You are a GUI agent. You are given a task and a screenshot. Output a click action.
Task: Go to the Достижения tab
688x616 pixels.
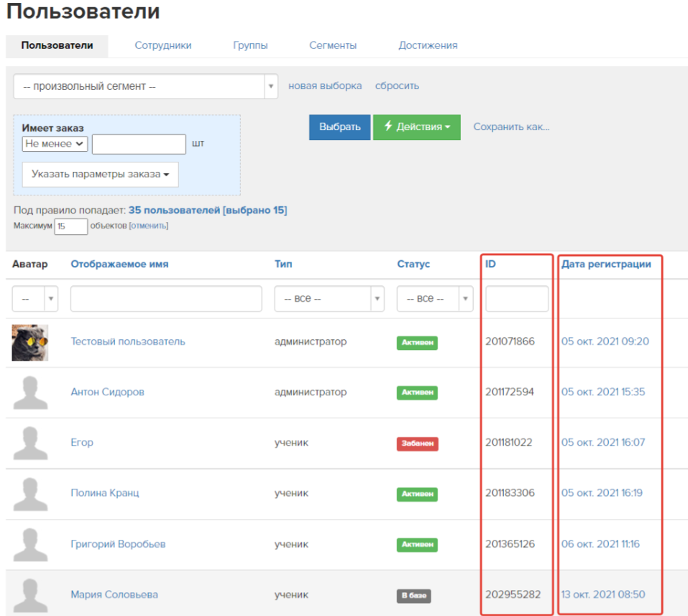tap(428, 45)
